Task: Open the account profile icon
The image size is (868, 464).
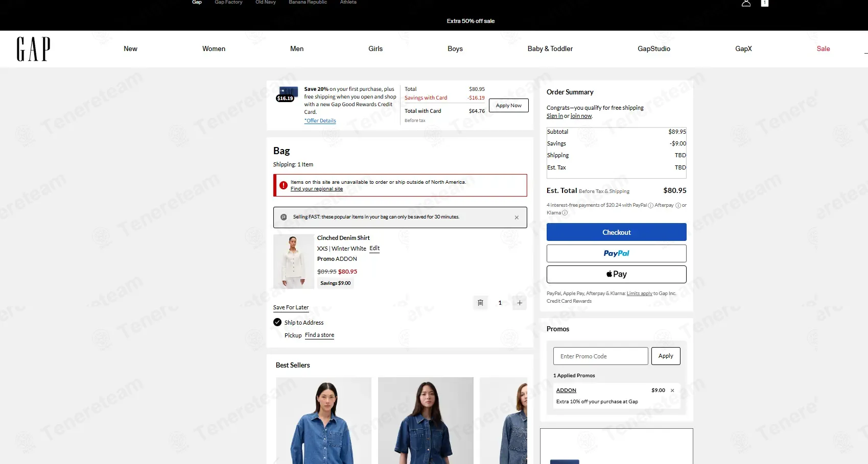Action: click(x=746, y=3)
